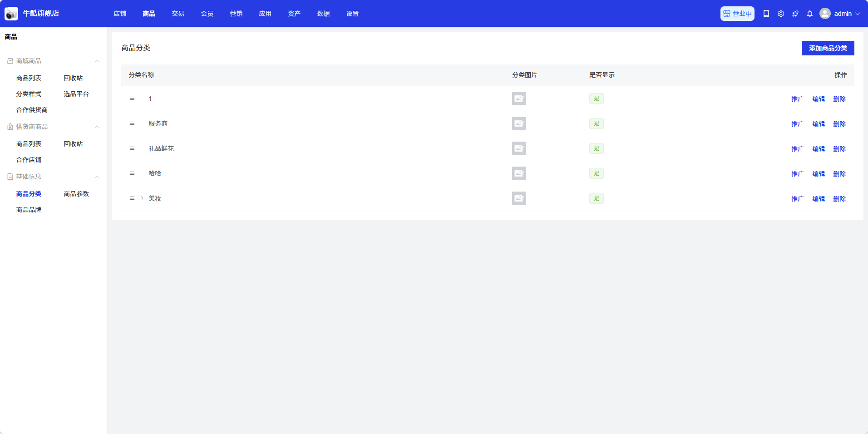868x434 pixels.
Task: Click the drag handle for 哈哈 row
Action: coord(132,173)
